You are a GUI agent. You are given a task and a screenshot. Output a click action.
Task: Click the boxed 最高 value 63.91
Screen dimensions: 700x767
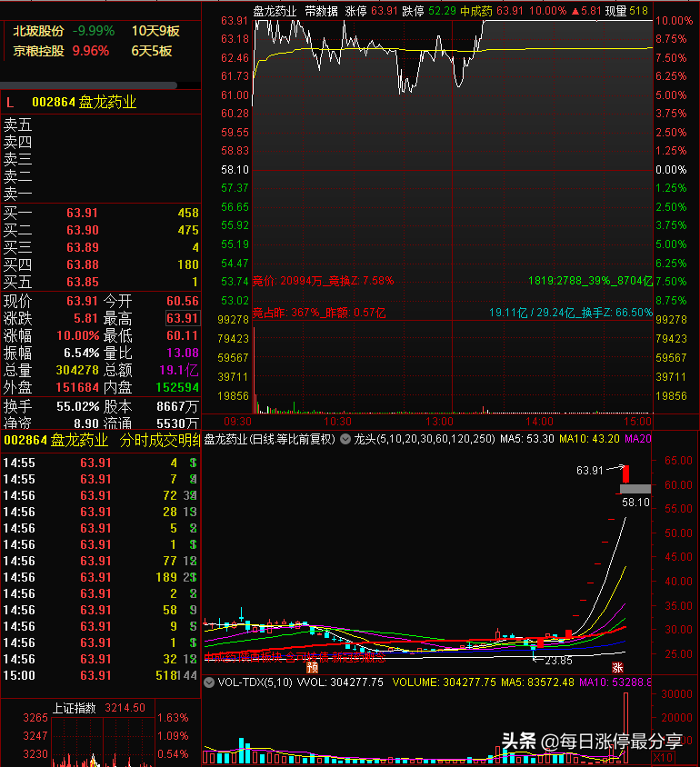[x=183, y=318]
